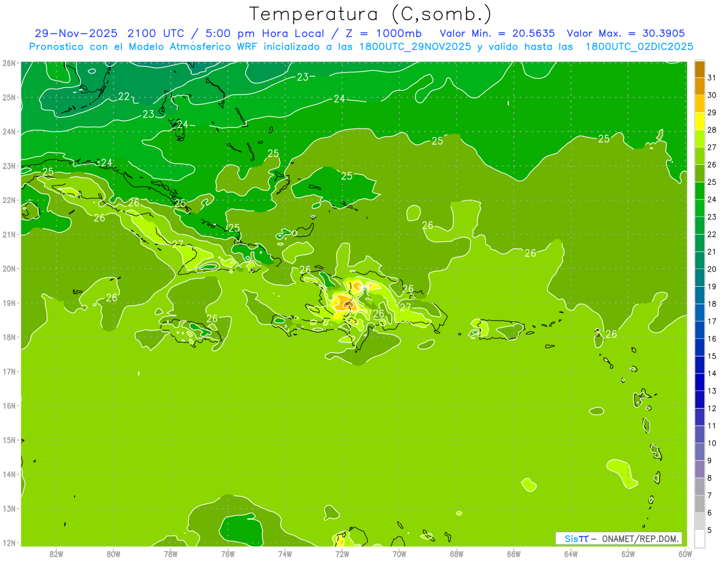Click the "Valor Max. = 30.3905" value
The width and height of the screenshot is (728, 562).
(x=625, y=33)
